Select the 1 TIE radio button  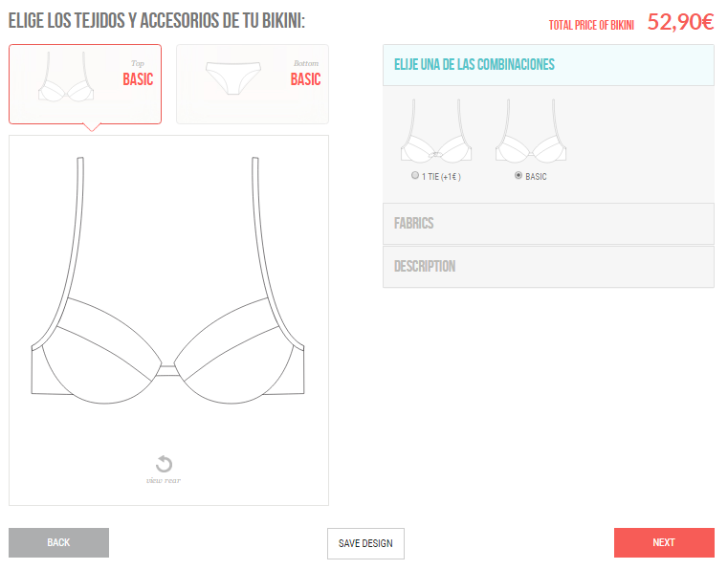pyautogui.click(x=415, y=175)
